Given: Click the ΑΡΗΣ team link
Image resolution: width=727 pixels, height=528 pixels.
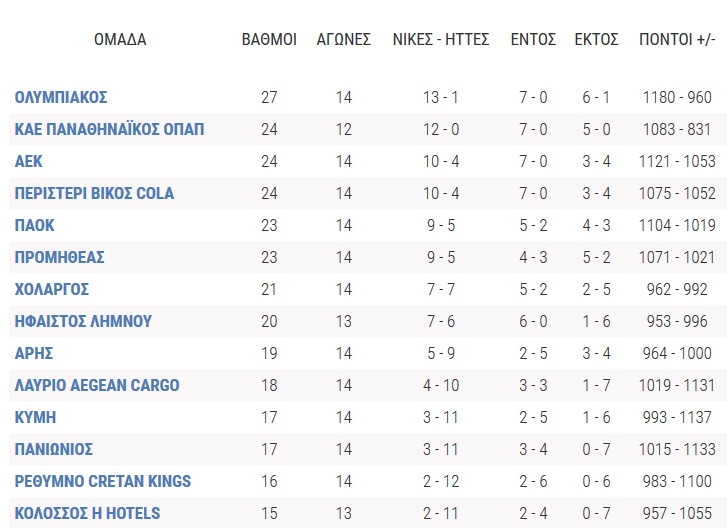Looking at the screenshot, I should pos(34,353).
